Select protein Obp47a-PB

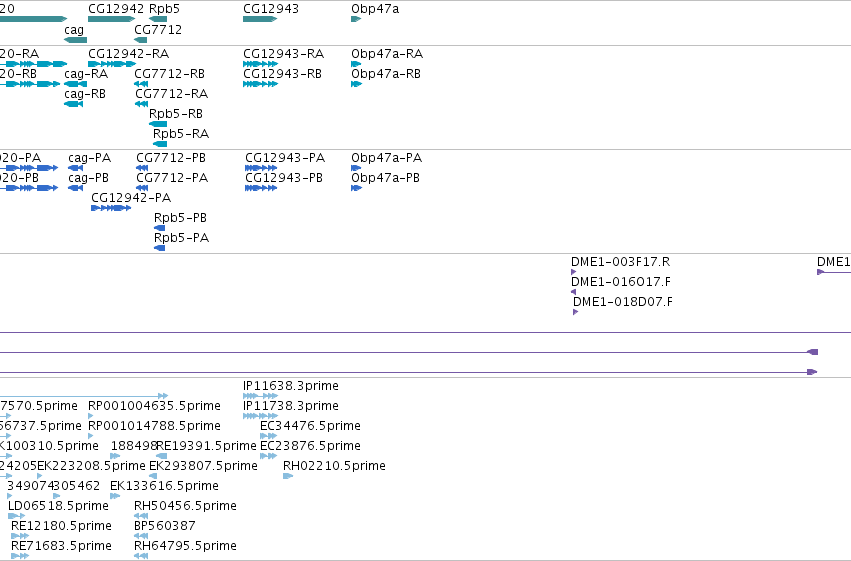click(385, 178)
